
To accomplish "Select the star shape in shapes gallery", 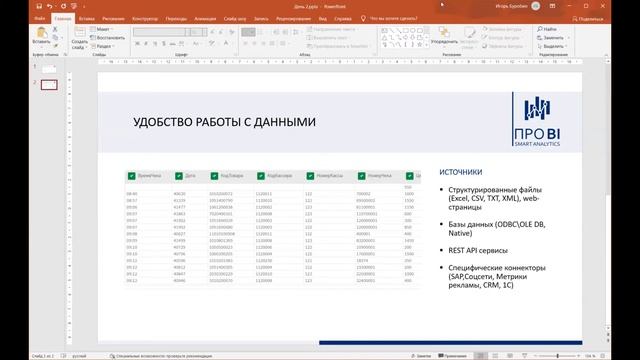I will pos(419,44).
